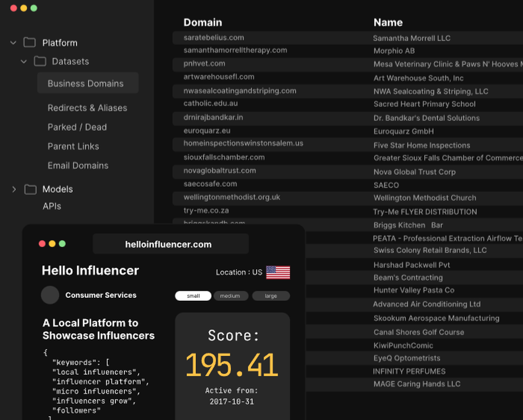Viewport: 523px width, 420px height.
Task: Click the Morphio AB name cell
Action: pyautogui.click(x=394, y=51)
